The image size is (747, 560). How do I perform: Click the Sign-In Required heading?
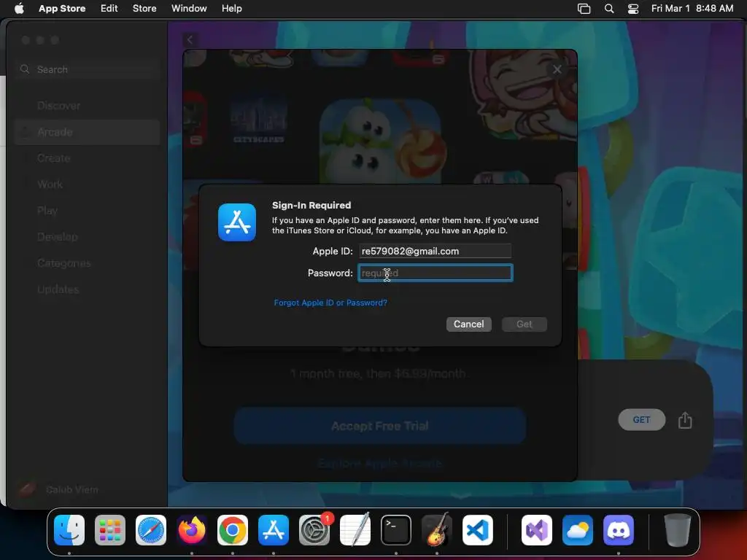[x=311, y=205]
